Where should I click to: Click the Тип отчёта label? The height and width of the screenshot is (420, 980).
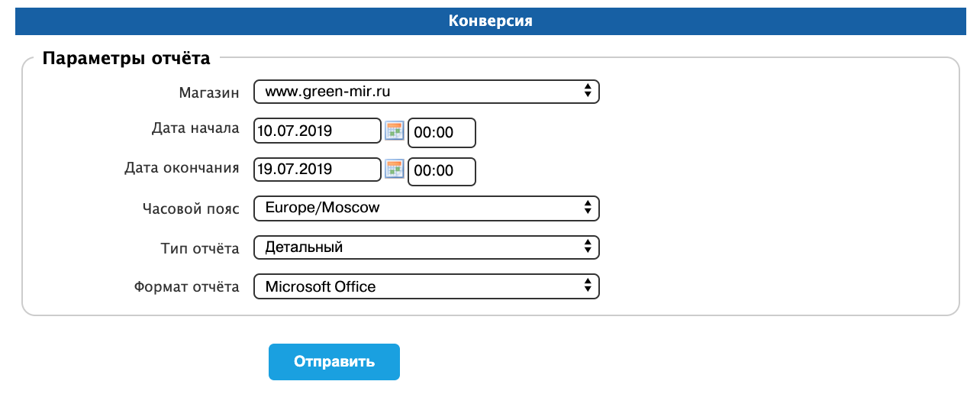pyautogui.click(x=200, y=248)
